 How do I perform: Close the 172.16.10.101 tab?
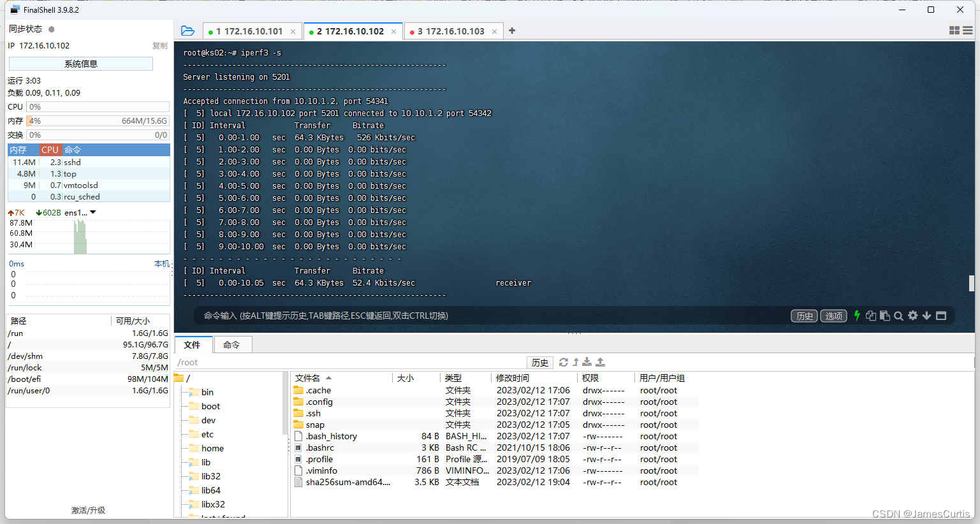(x=293, y=31)
